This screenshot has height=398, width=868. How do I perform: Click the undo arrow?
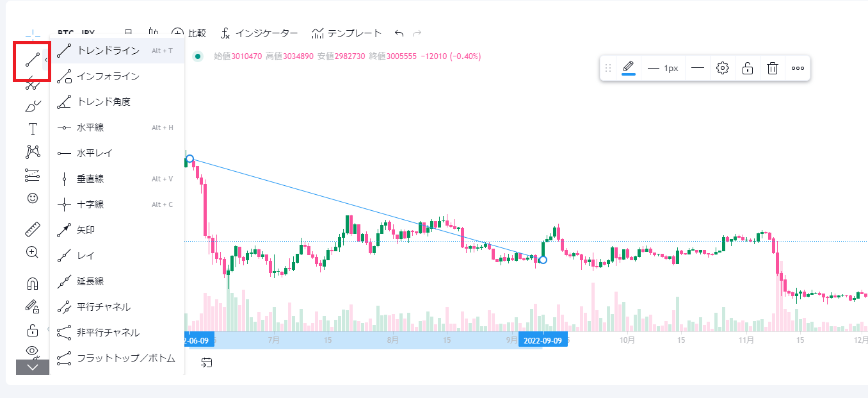[x=399, y=33]
